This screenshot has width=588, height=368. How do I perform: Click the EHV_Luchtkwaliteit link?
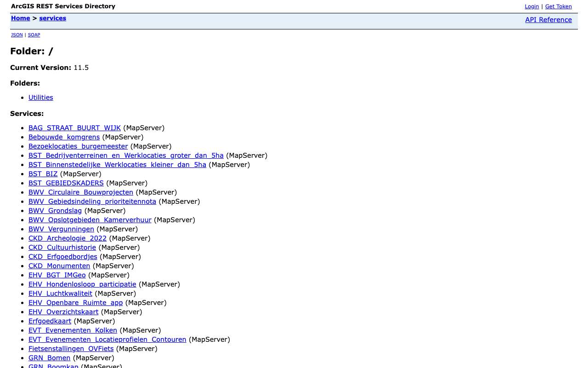[x=60, y=293]
